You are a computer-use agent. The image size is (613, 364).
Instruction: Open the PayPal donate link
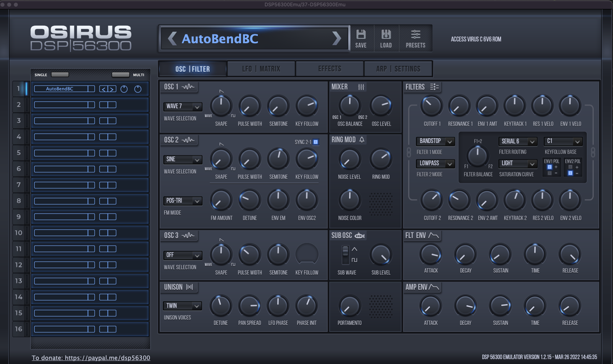coord(91,358)
